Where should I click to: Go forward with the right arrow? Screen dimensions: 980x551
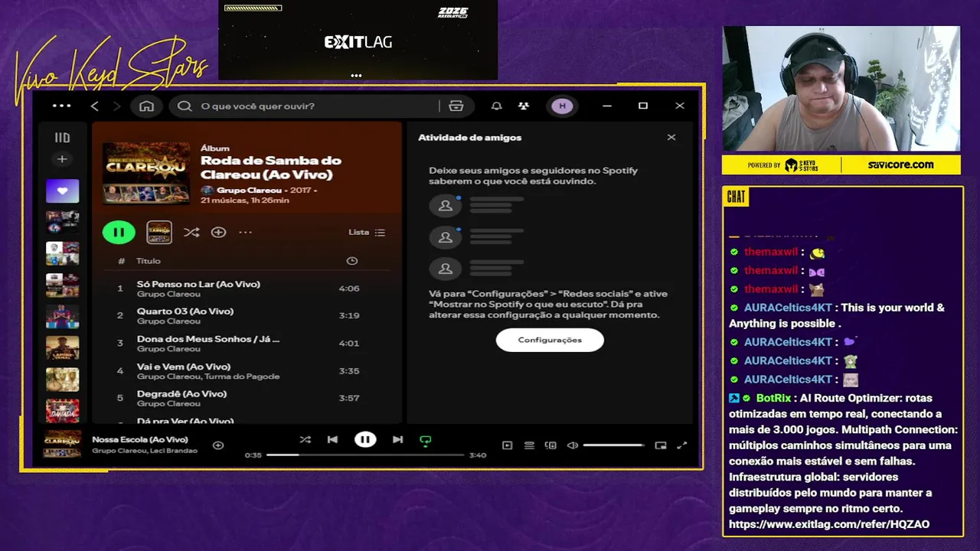[116, 106]
